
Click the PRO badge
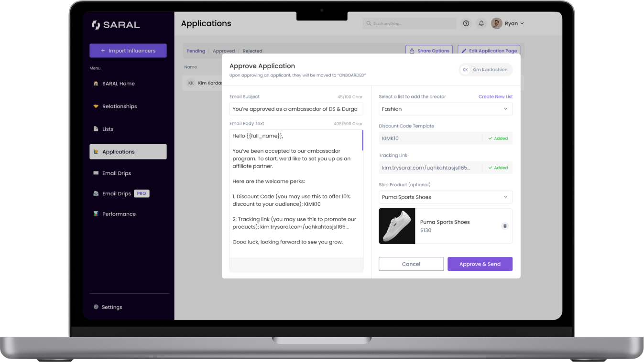142,193
